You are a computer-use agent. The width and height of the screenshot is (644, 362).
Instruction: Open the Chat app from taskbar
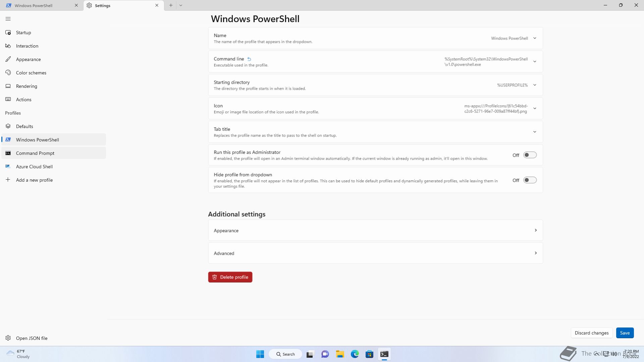point(325,354)
